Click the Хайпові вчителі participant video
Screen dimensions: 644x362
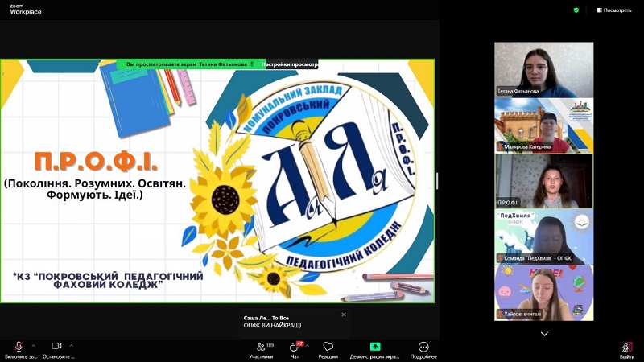coord(543,292)
